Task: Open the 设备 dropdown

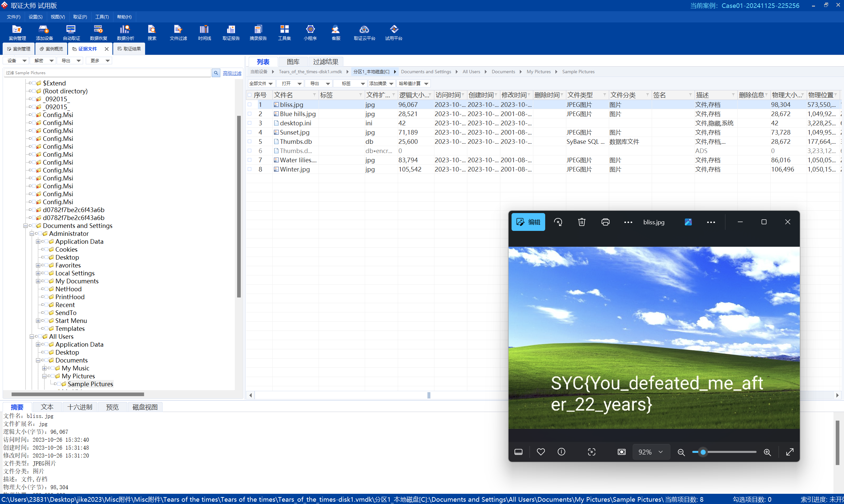Action: pos(16,61)
